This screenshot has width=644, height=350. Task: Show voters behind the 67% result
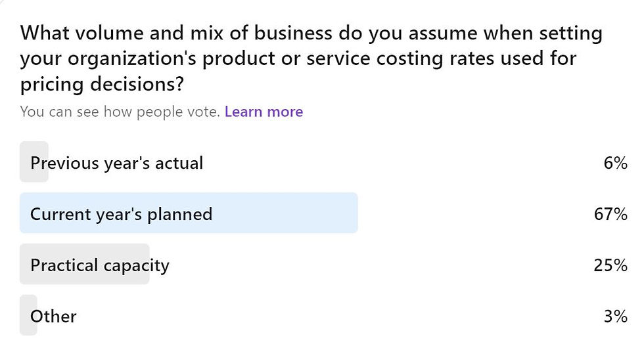pos(612,214)
